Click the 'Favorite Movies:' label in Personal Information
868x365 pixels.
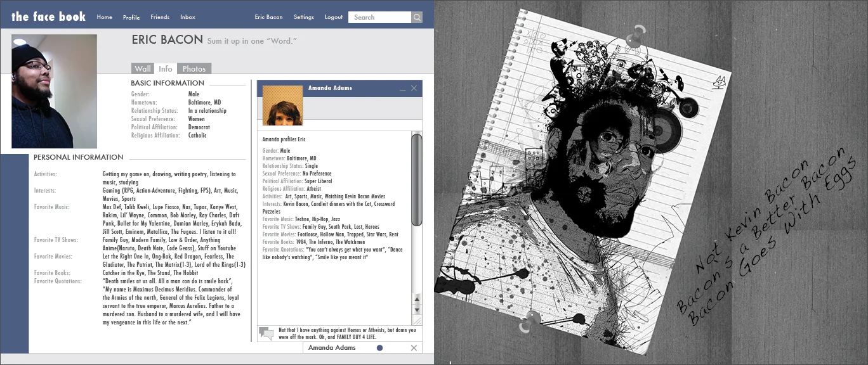coord(54,257)
